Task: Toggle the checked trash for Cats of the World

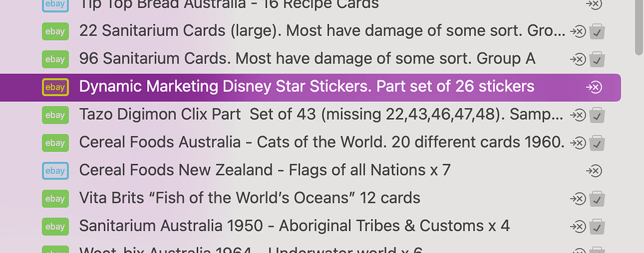Action: (x=597, y=143)
